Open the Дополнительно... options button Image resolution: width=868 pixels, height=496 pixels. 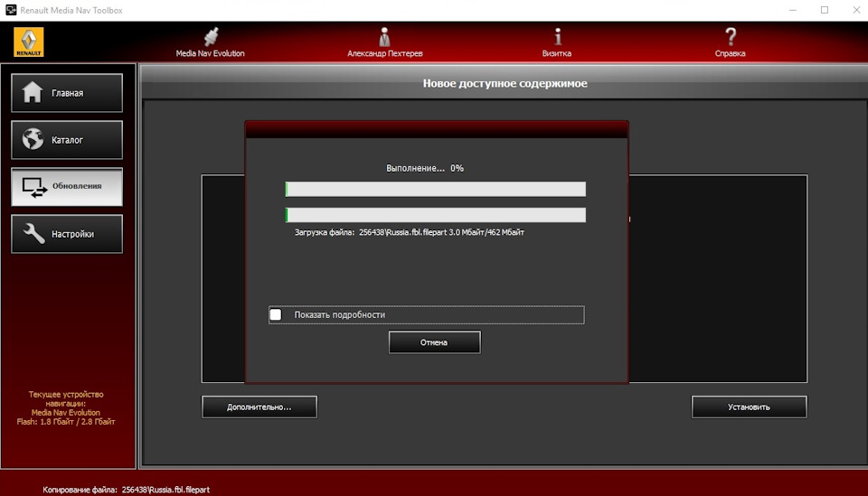tap(259, 407)
